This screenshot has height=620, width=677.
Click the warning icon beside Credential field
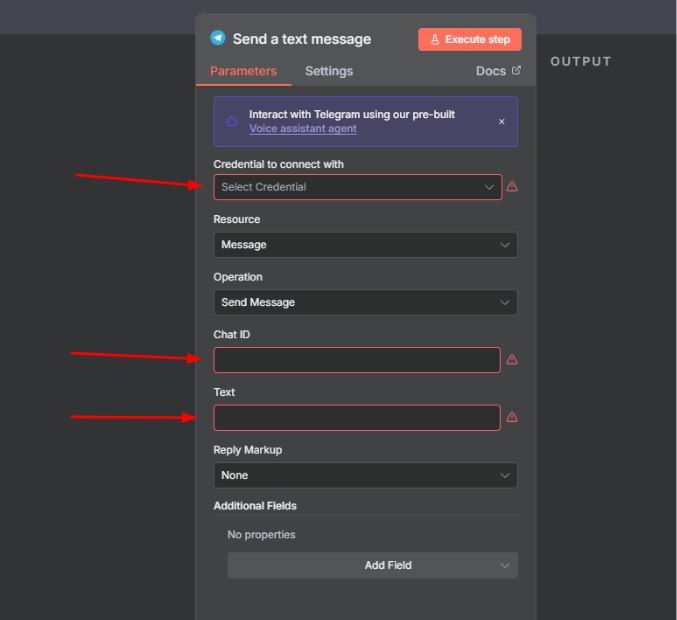[512, 187]
